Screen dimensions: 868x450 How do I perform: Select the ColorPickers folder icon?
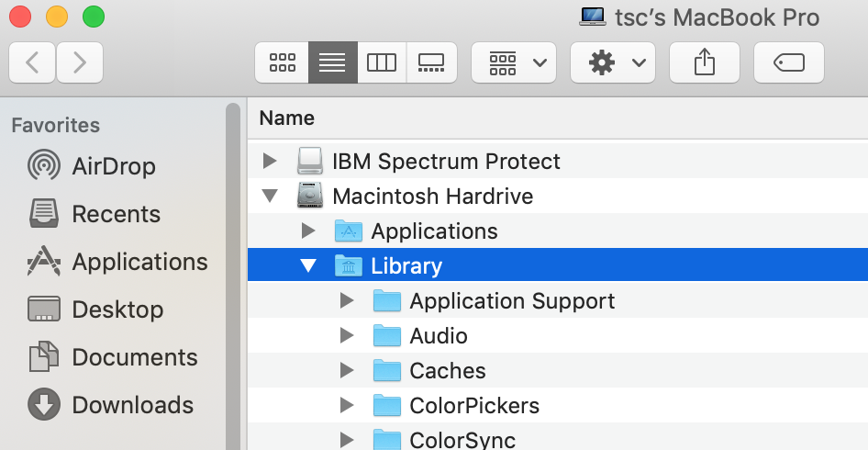(x=387, y=406)
